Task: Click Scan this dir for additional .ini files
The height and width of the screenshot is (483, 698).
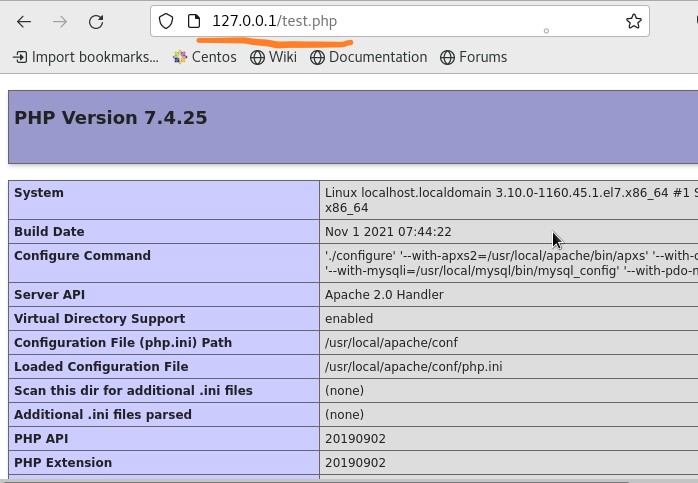Action: click(x=133, y=390)
